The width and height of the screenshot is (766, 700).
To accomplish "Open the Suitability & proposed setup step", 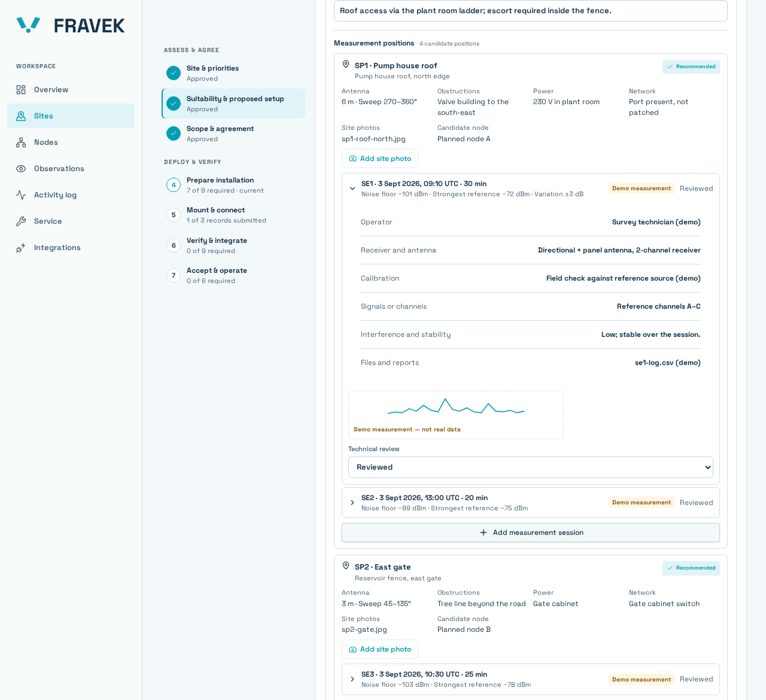I will (x=233, y=104).
